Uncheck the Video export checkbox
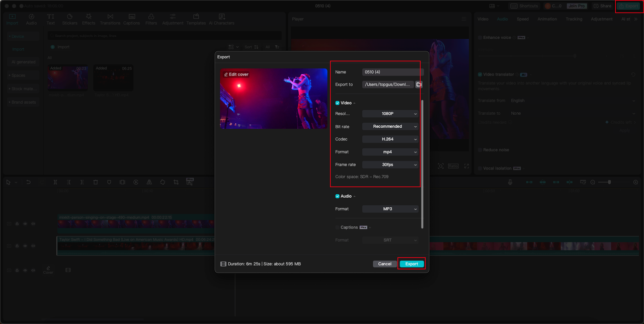Viewport: 644px width, 324px height. coord(338,103)
